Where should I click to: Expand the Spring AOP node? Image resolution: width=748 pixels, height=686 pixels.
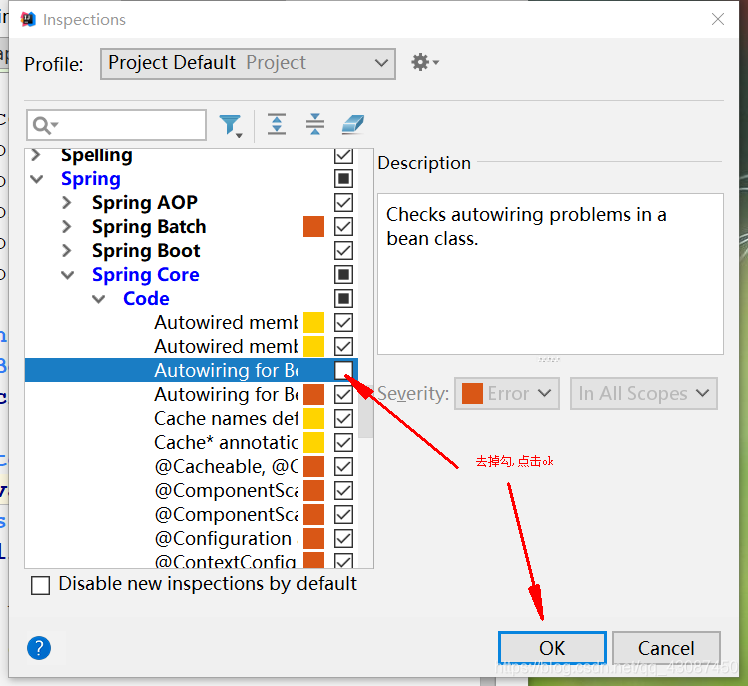pyautogui.click(x=67, y=203)
